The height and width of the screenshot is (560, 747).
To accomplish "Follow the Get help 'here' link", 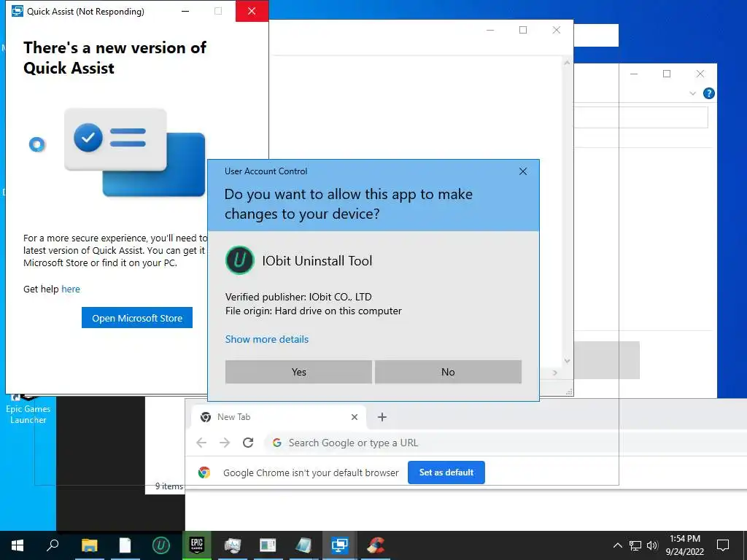I will point(71,289).
